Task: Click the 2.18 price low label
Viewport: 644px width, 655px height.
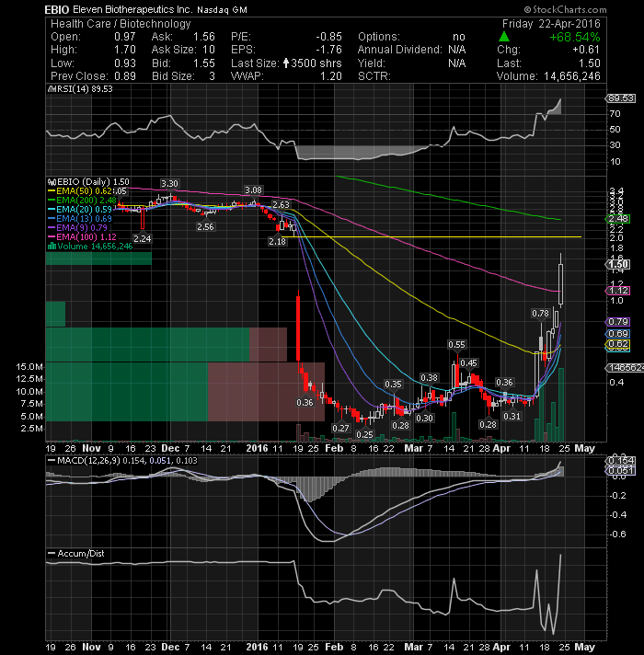Action: pyautogui.click(x=277, y=241)
